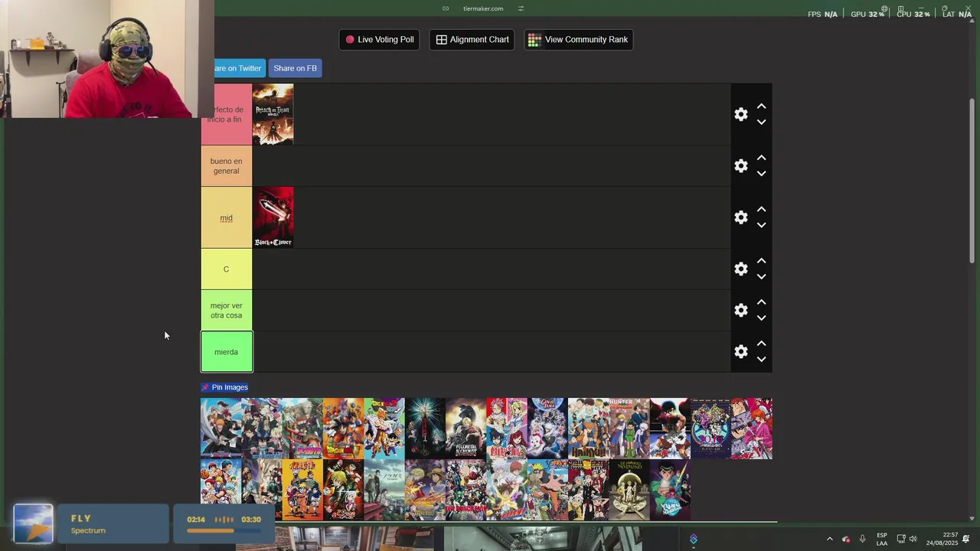Screen dimensions: 980x551
Task: Pick the Gintama poster
Action: [x=547, y=429]
